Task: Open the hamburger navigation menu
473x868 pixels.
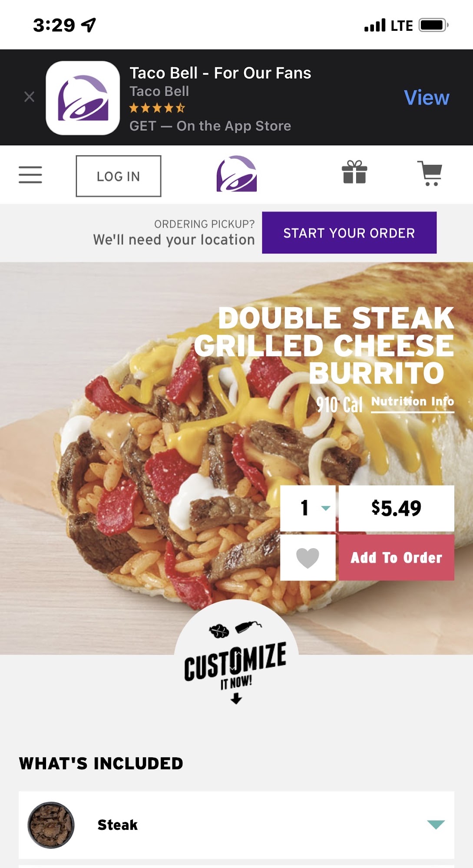Action: [30, 175]
